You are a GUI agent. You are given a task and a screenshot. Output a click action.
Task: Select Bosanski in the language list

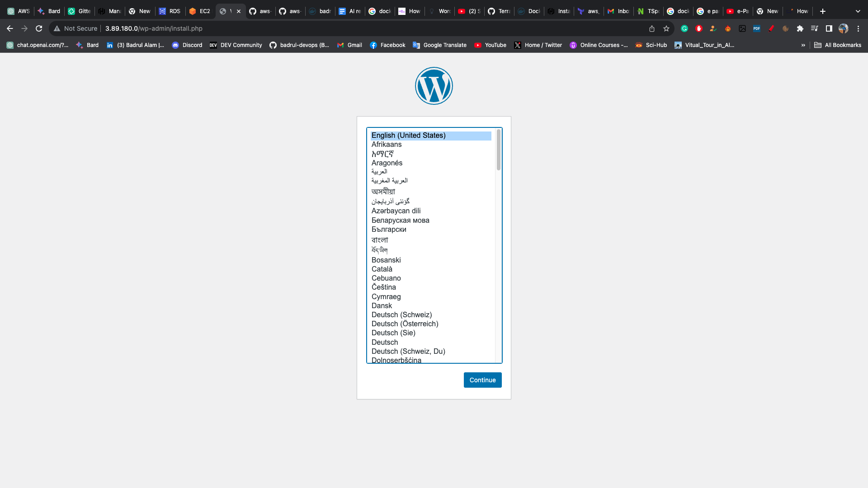(x=431, y=260)
